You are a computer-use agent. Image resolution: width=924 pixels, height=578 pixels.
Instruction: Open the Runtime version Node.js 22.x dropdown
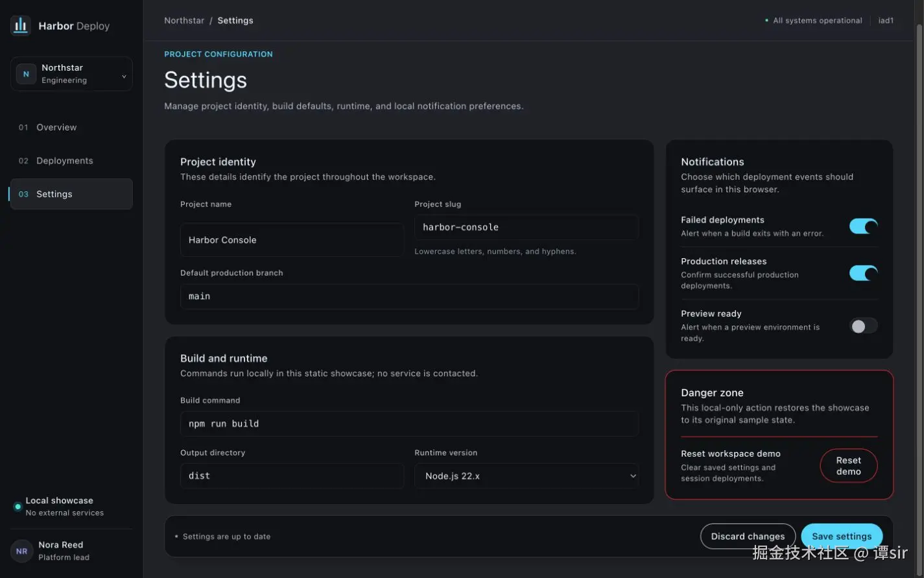[527, 476]
